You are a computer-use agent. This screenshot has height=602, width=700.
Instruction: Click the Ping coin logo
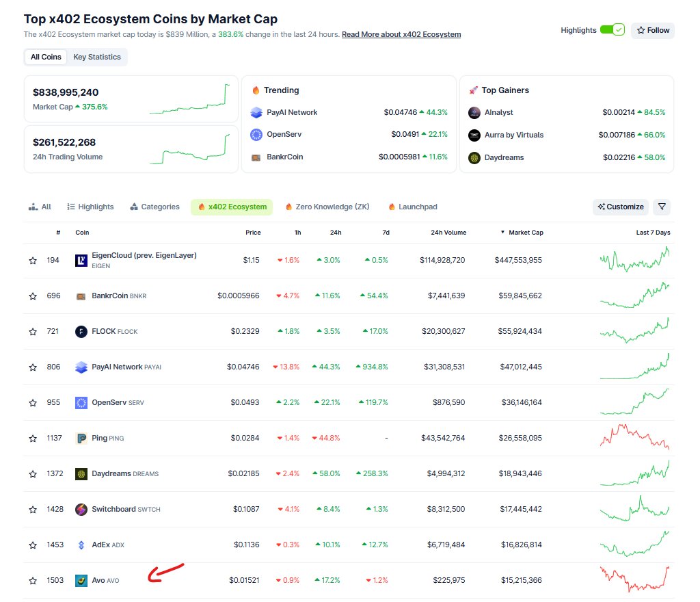coord(81,438)
